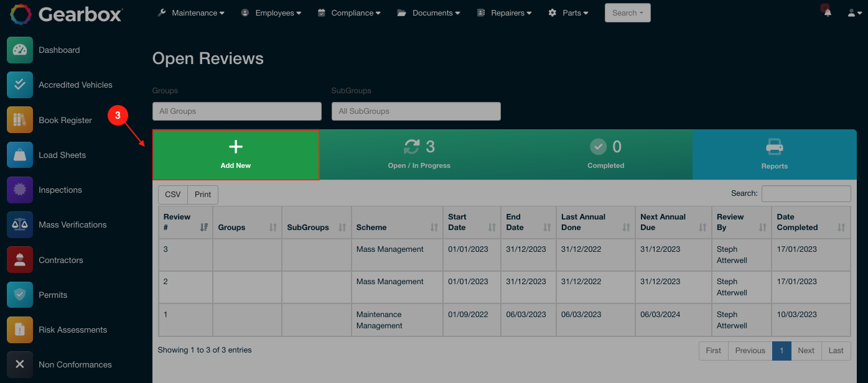This screenshot has width=868, height=383.
Task: Open the Compliance menu
Action: pos(349,12)
